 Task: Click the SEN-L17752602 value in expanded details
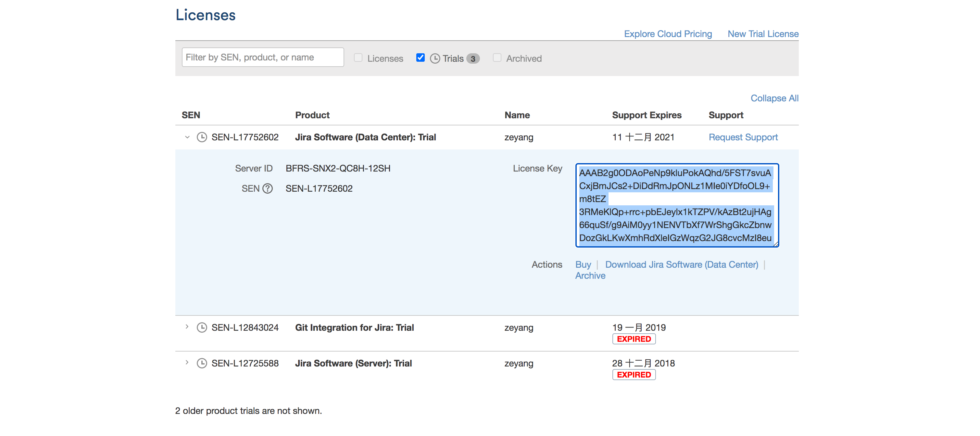click(x=319, y=188)
